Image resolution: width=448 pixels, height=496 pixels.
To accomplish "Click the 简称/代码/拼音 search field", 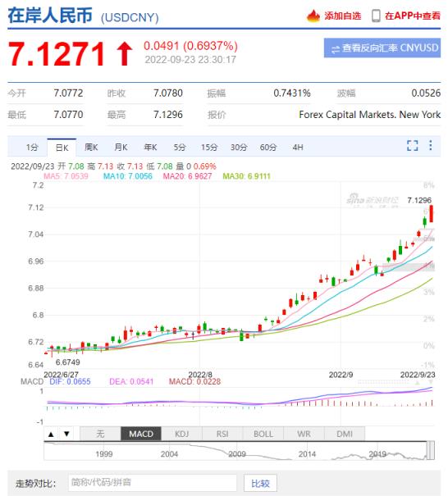I will [x=153, y=483].
